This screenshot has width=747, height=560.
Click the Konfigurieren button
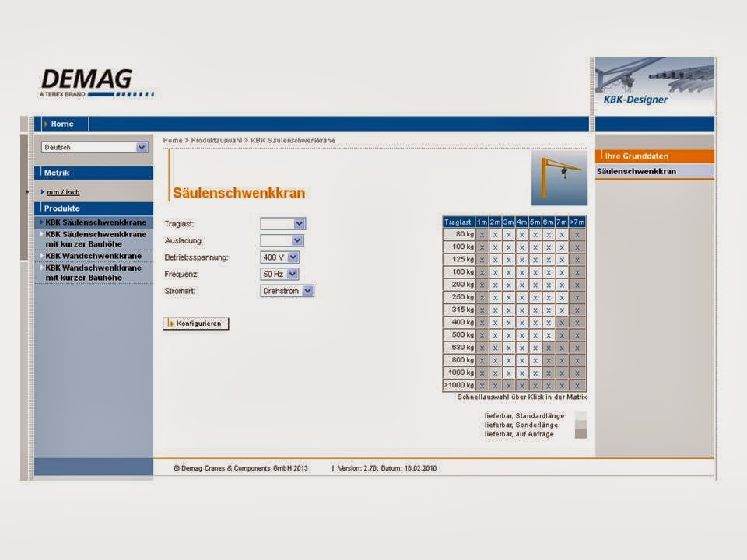coord(196,324)
